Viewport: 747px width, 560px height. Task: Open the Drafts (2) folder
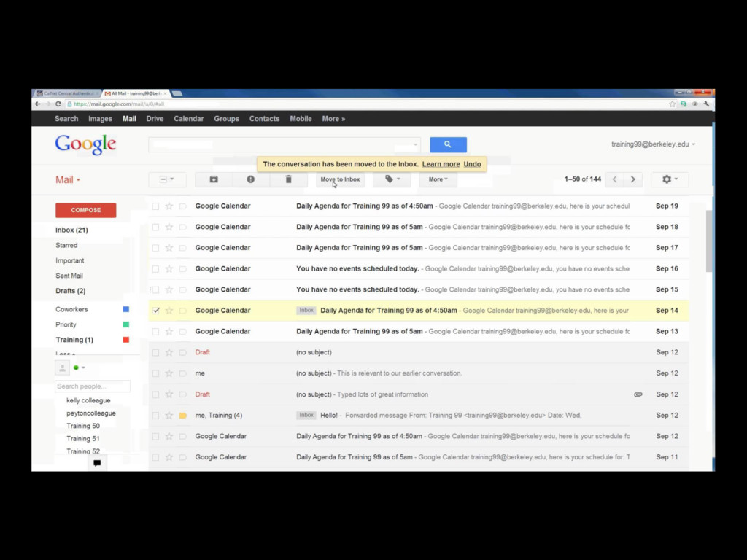71,291
